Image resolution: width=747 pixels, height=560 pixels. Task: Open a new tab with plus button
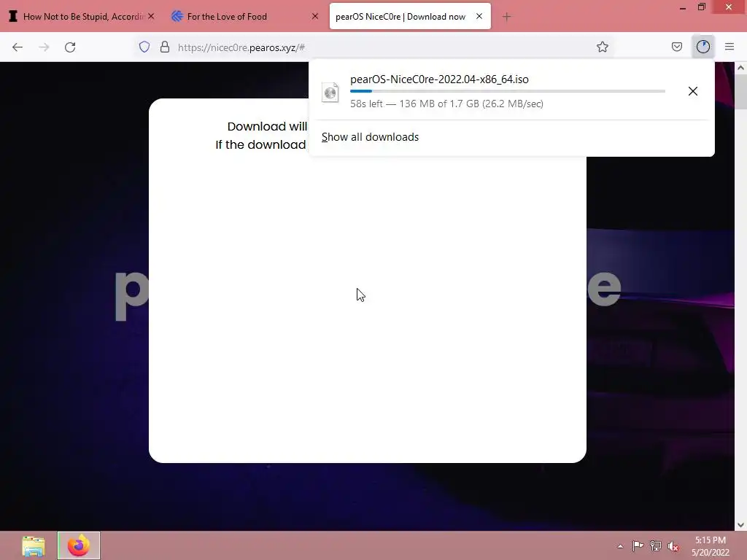[506, 17]
